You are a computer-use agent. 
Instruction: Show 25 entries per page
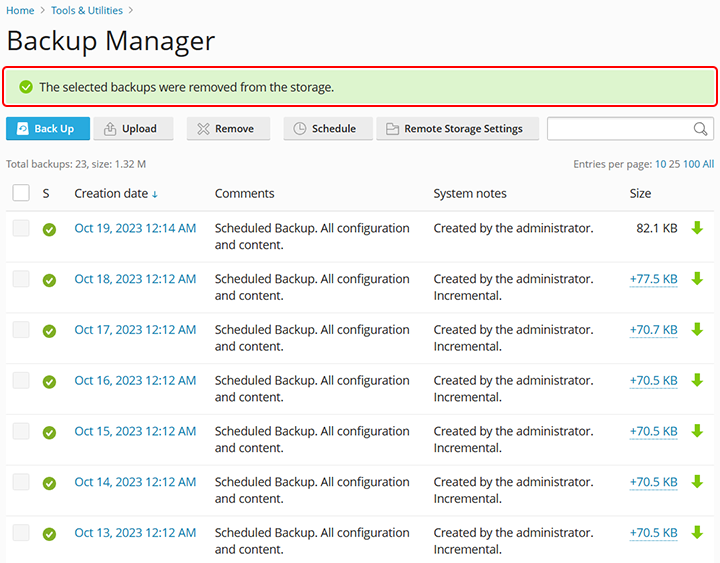674,164
